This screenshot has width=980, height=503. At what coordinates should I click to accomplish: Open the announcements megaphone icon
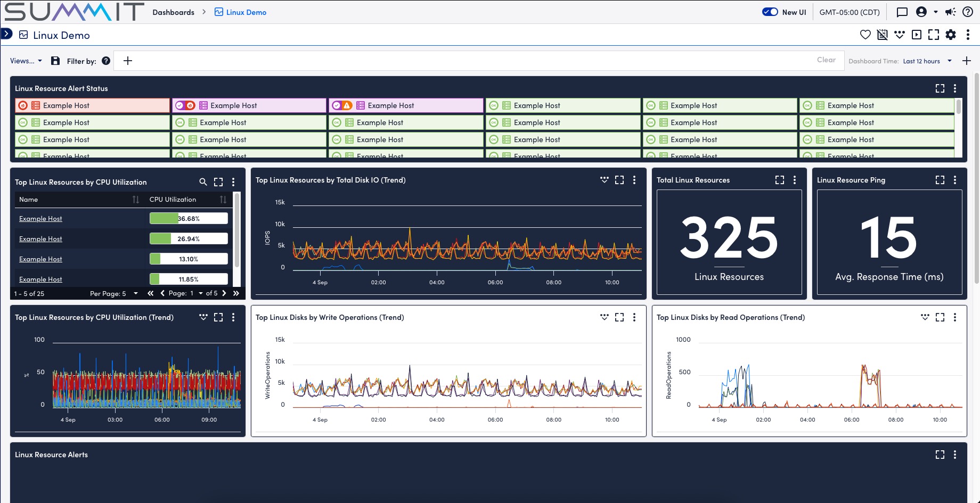pyautogui.click(x=951, y=12)
